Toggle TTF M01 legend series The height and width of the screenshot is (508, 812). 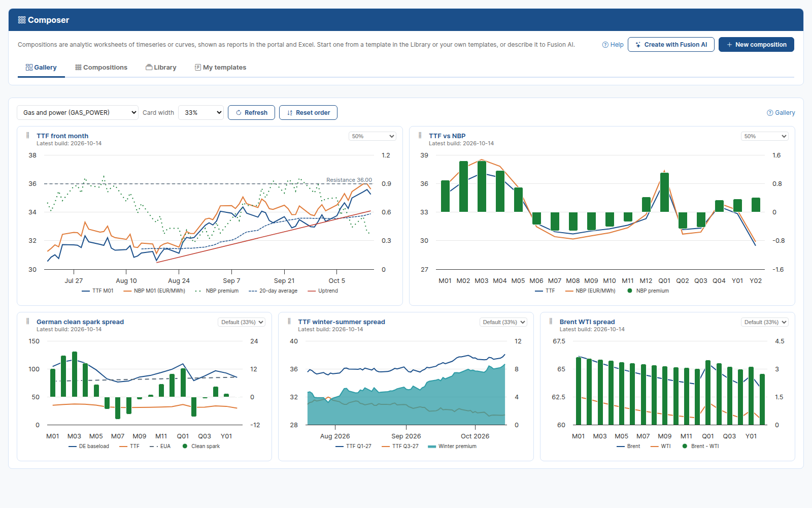tap(97, 291)
